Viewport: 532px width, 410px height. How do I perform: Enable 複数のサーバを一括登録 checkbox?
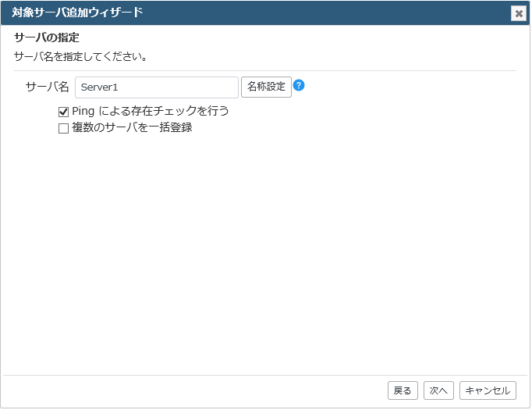pos(63,128)
